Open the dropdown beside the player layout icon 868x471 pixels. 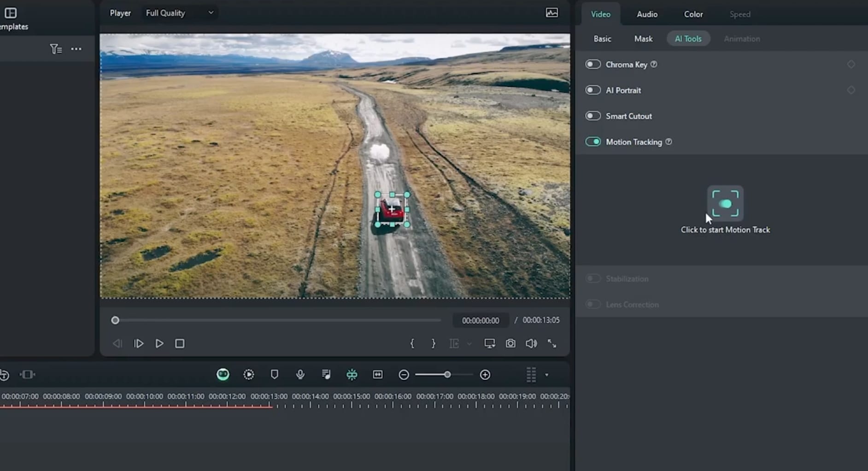click(x=469, y=344)
